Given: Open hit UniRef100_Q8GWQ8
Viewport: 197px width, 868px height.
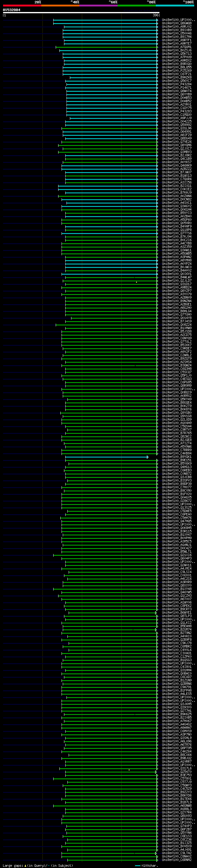Looking at the screenshot, I should 176,24.
